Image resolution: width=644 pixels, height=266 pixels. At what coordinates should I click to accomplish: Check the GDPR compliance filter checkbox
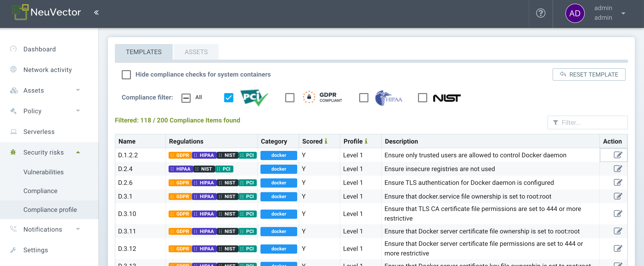click(289, 97)
